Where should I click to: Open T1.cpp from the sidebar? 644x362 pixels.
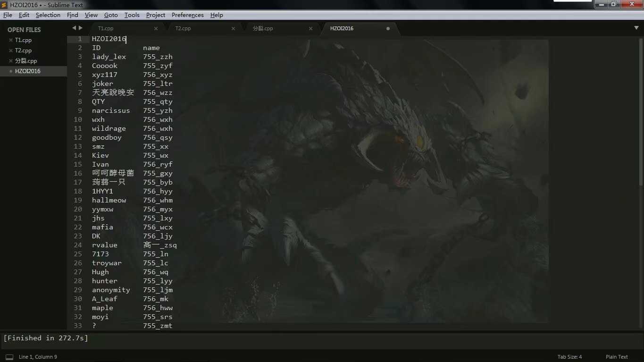23,40
